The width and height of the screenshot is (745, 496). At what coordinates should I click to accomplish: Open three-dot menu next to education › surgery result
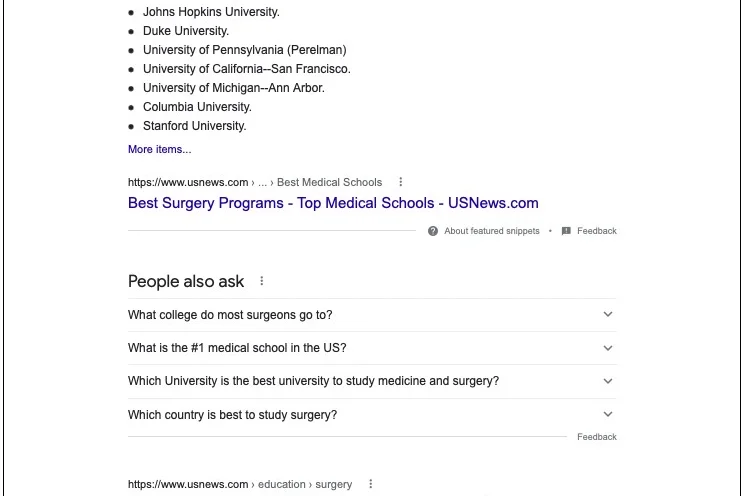(x=371, y=484)
